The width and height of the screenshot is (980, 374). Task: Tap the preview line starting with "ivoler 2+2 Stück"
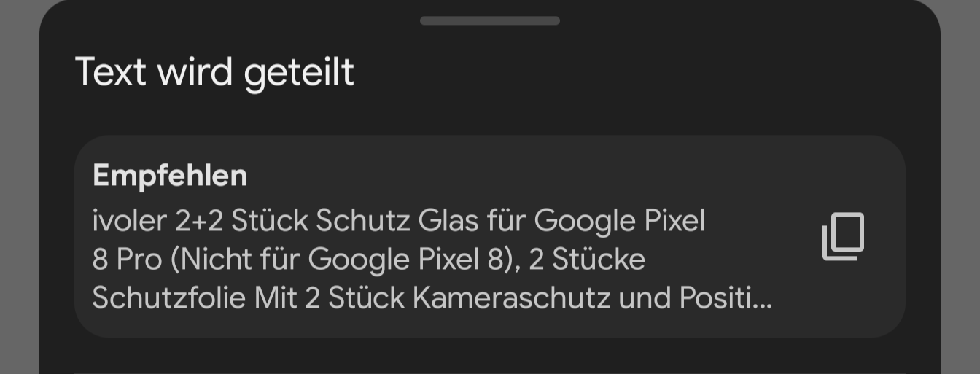(x=398, y=220)
